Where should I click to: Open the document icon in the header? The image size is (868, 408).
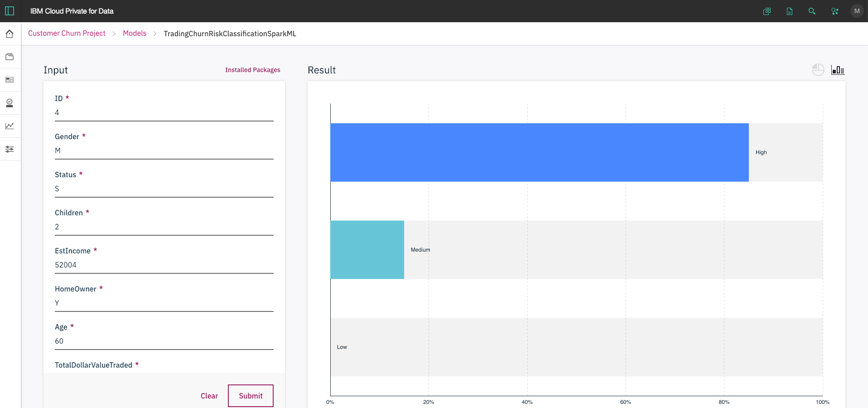coord(790,11)
